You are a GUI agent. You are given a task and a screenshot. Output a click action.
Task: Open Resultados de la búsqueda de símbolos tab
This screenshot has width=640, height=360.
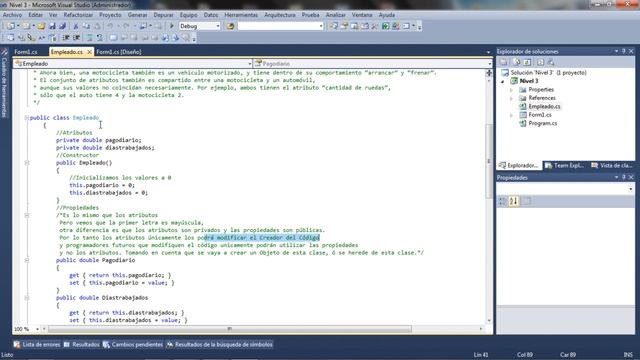[x=219, y=344]
